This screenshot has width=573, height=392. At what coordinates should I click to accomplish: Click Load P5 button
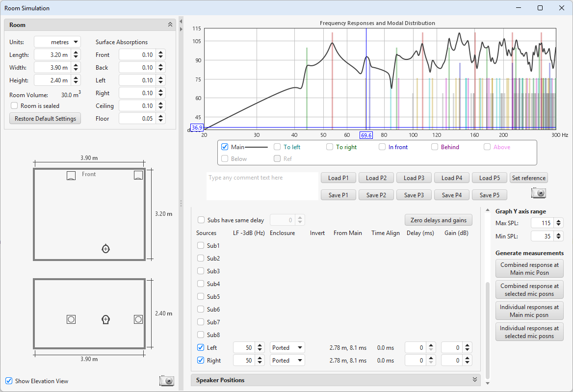489,178
